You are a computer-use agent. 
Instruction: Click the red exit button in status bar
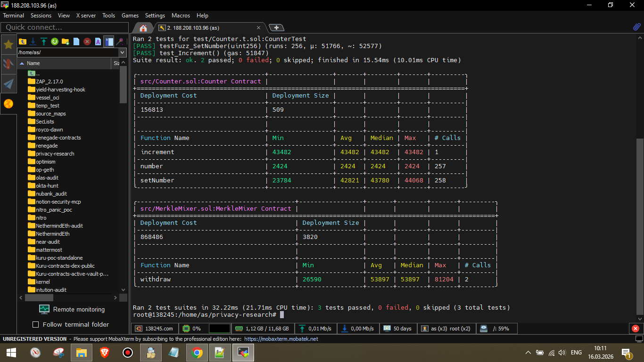[x=636, y=329]
